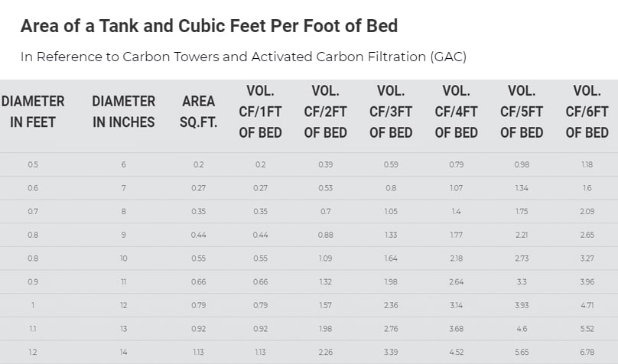Select the 1.18 cell in first row

pos(587,164)
